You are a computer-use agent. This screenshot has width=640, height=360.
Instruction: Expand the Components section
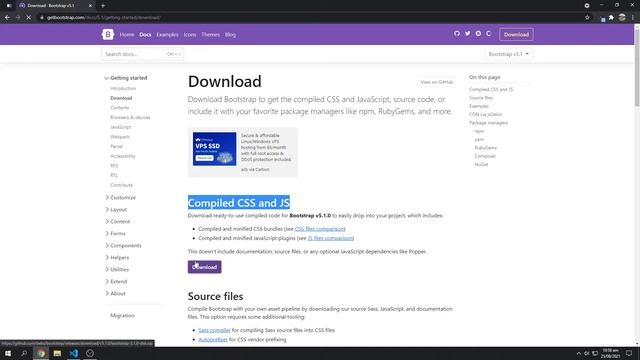point(123,246)
